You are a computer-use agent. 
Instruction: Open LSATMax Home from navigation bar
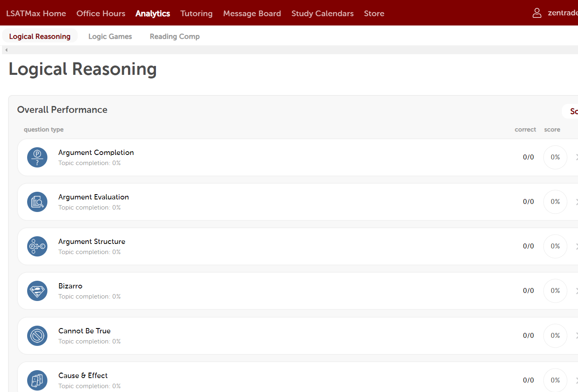click(36, 13)
